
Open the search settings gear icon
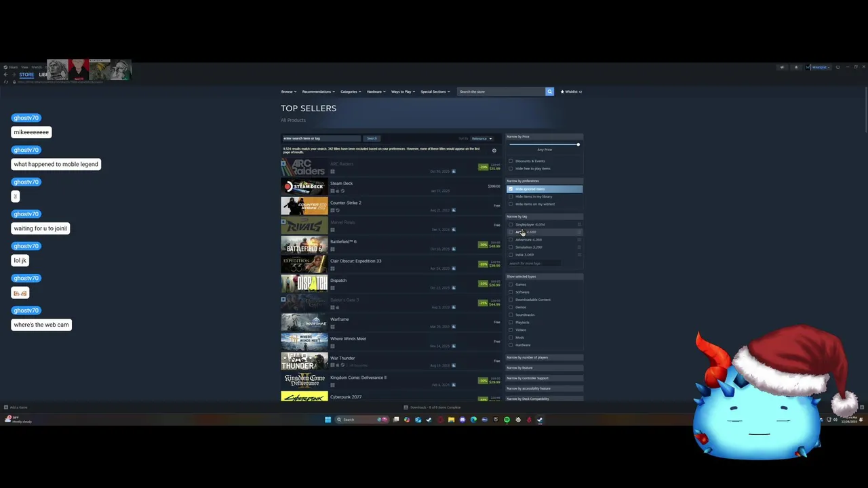(x=494, y=150)
